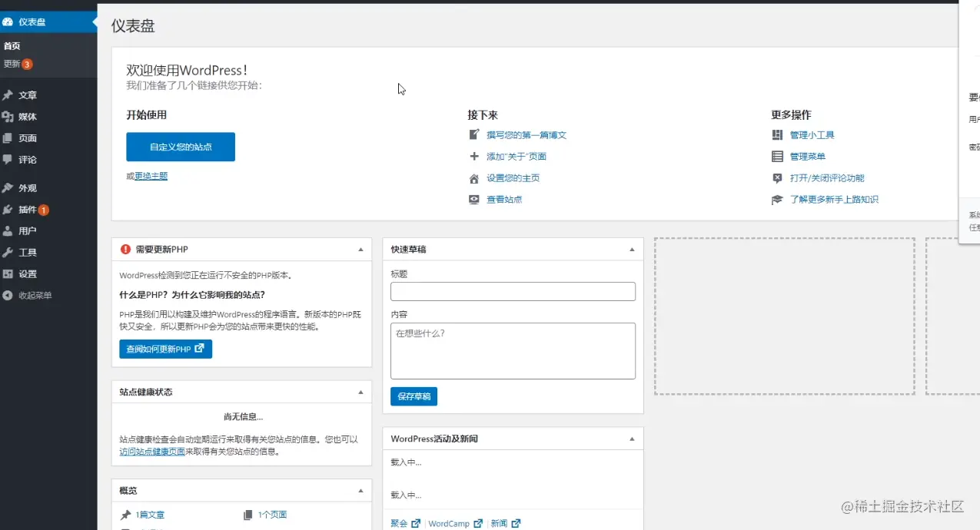Click the graduation cap icon next to 了解更多新手上路知识
The width and height of the screenshot is (980, 530).
tap(777, 200)
